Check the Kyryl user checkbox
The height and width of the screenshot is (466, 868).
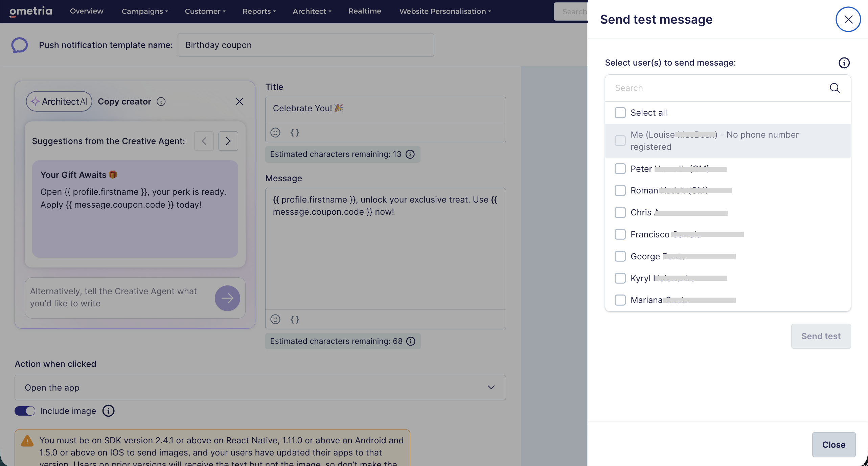click(620, 278)
